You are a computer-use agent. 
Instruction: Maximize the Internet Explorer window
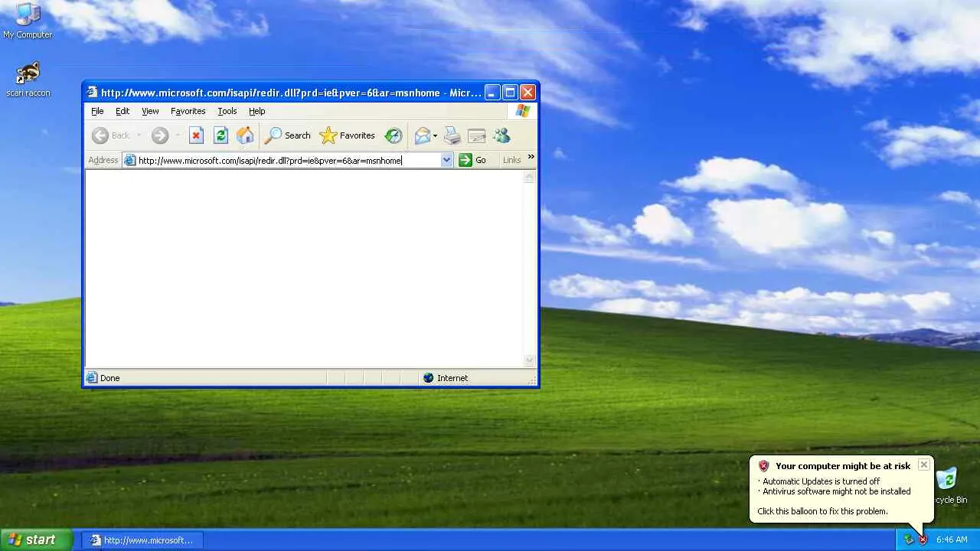[510, 93]
